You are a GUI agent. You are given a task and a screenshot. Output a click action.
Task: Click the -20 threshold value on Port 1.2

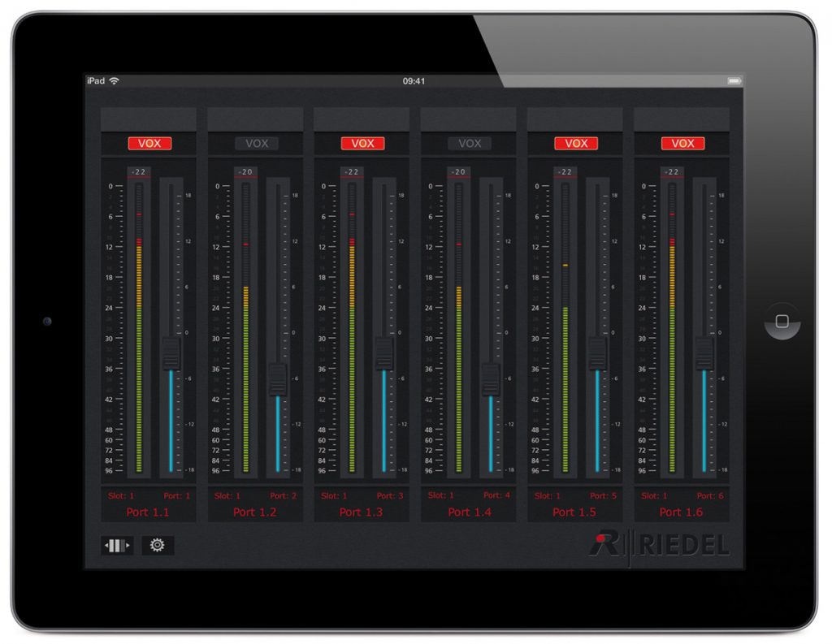[245, 172]
